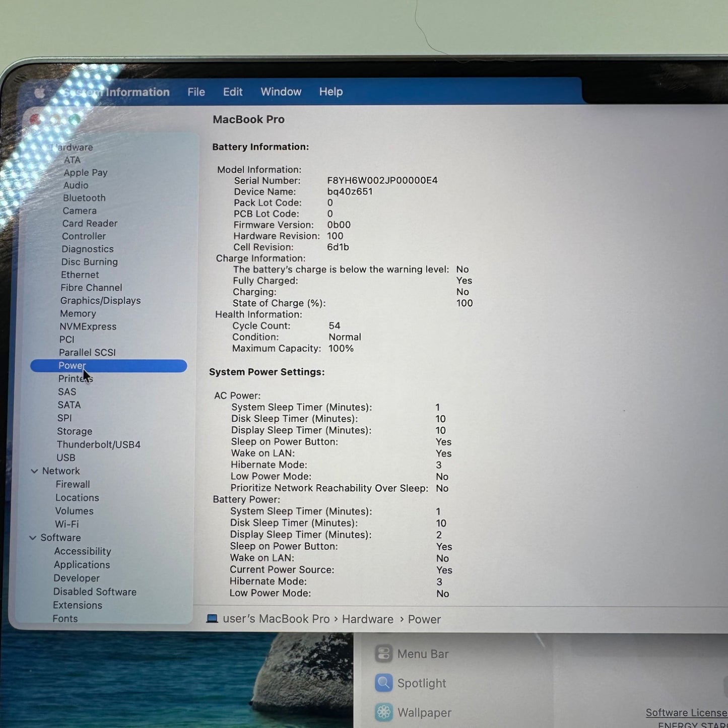Select Bluetooth in the sidebar
This screenshot has width=728, height=728.
84,198
